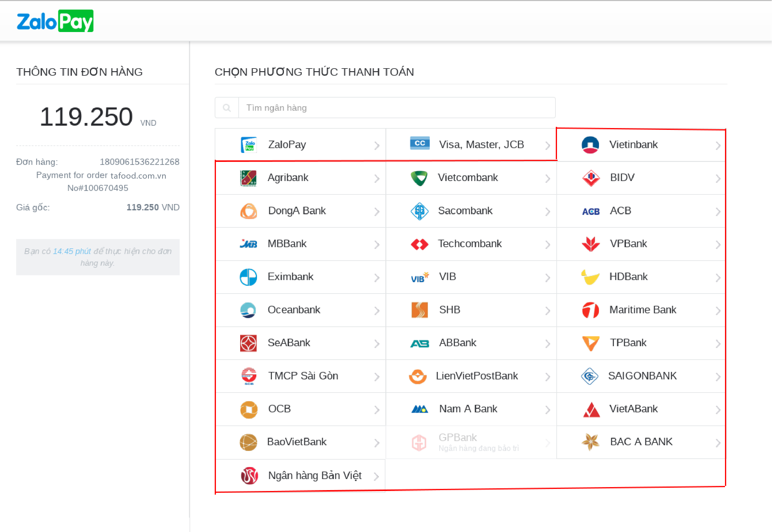Image resolution: width=772 pixels, height=532 pixels.
Task: Choose the Ngân hàng Bản Việt logo
Action: pos(249,476)
